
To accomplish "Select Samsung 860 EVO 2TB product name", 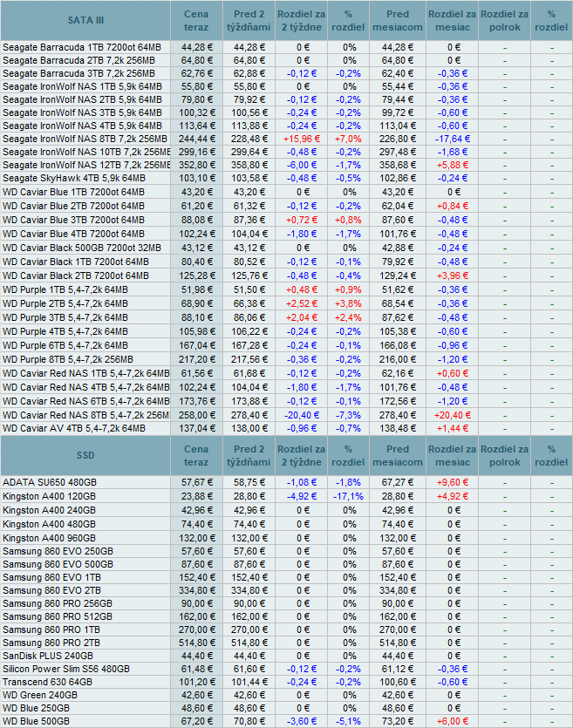I will 51,590.
